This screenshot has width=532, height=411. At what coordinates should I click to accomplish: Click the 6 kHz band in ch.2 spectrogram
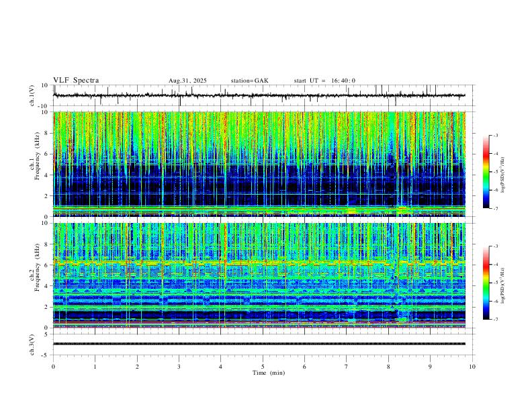click(259, 263)
